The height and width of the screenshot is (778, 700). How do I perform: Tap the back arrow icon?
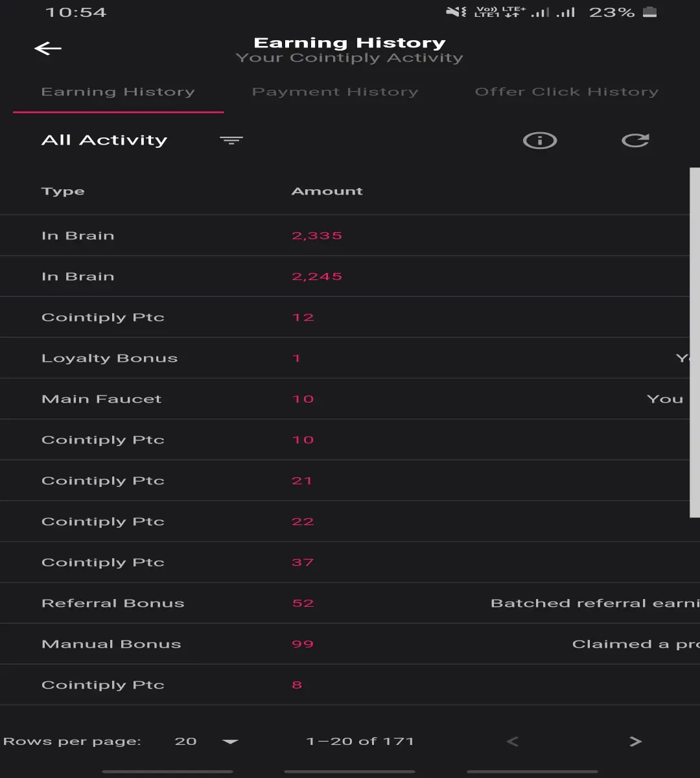point(48,49)
